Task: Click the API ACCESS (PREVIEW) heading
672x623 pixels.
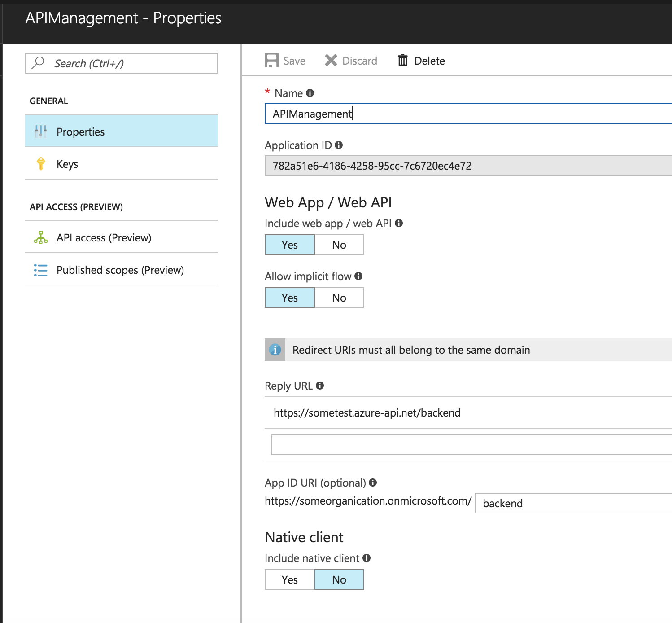Action: pyautogui.click(x=76, y=207)
